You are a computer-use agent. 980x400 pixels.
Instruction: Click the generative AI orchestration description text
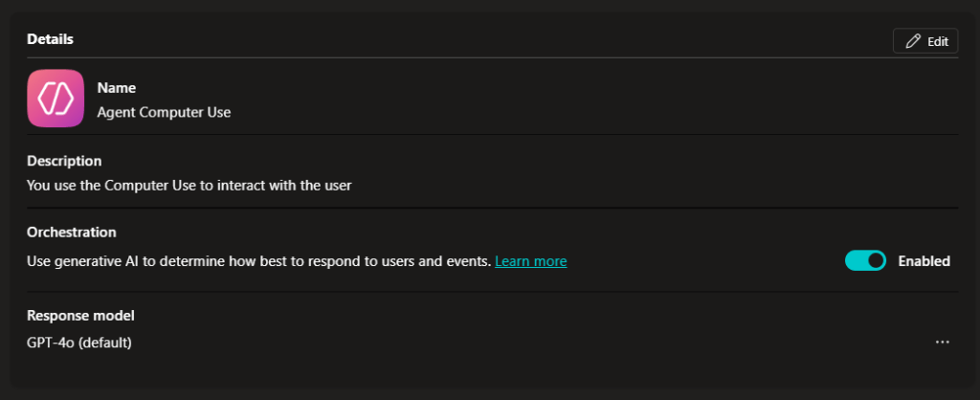click(x=258, y=261)
